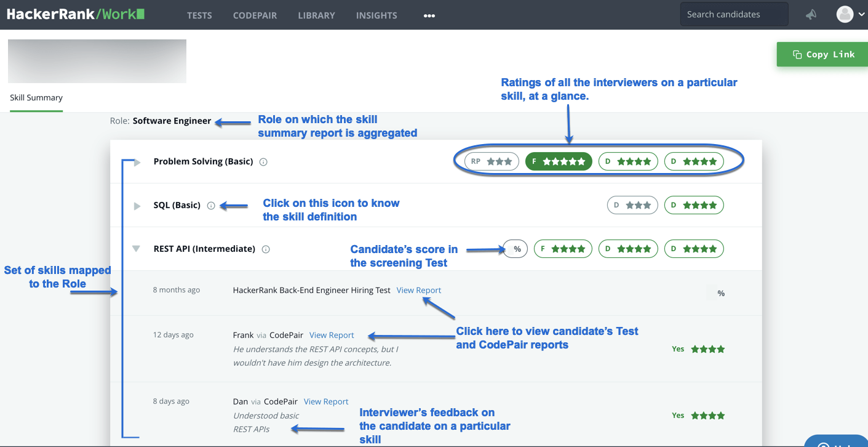Open the user profile avatar menu
868x447 pixels.
tap(851, 14)
